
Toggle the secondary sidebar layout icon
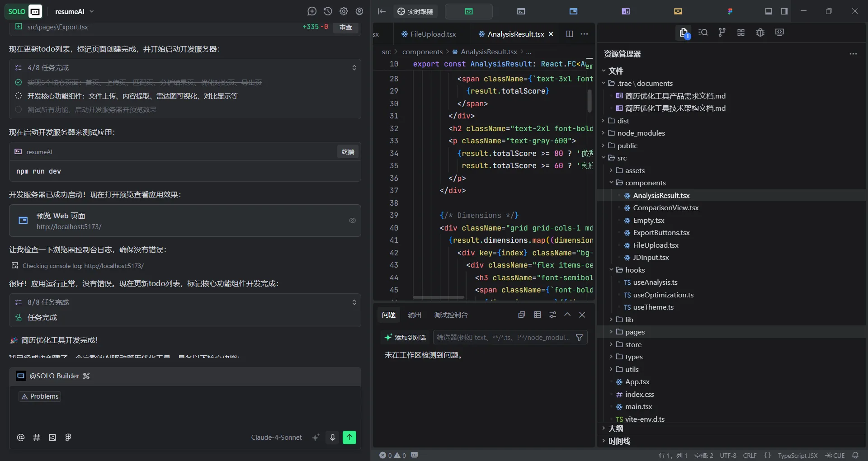pyautogui.click(x=784, y=11)
